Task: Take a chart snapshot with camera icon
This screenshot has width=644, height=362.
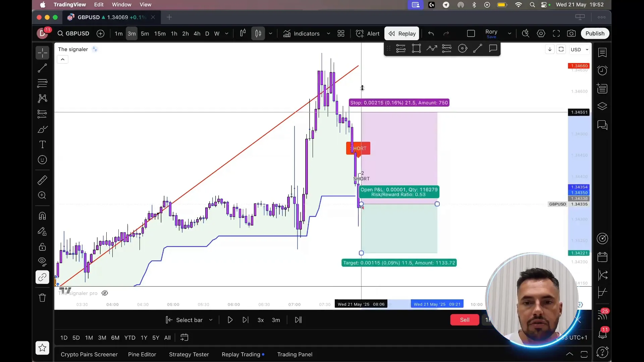Action: (x=571, y=34)
